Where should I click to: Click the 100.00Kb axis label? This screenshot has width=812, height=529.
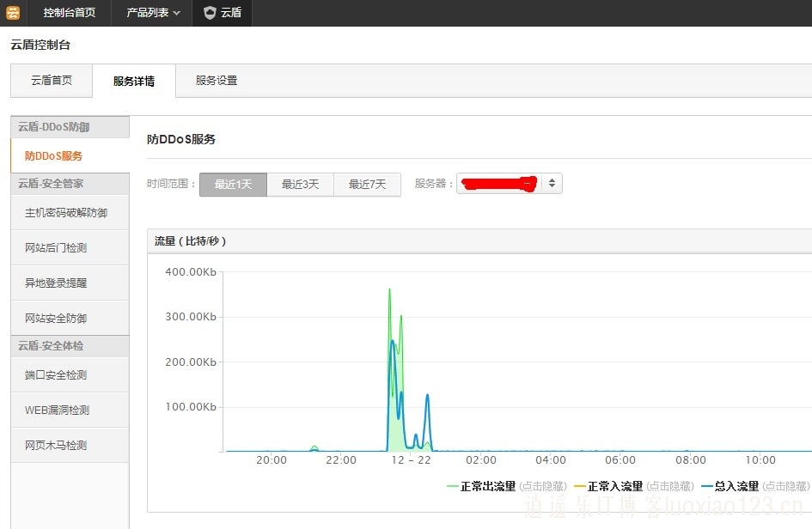pyautogui.click(x=191, y=407)
